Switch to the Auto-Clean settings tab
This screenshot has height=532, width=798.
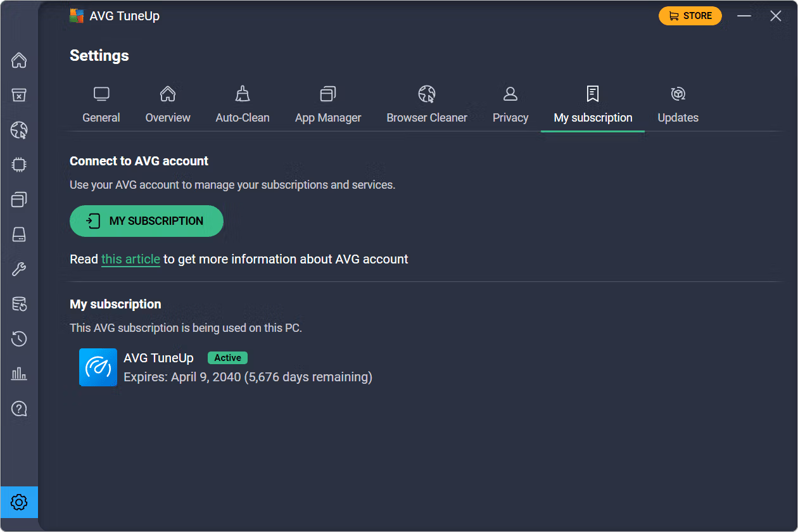click(x=243, y=106)
